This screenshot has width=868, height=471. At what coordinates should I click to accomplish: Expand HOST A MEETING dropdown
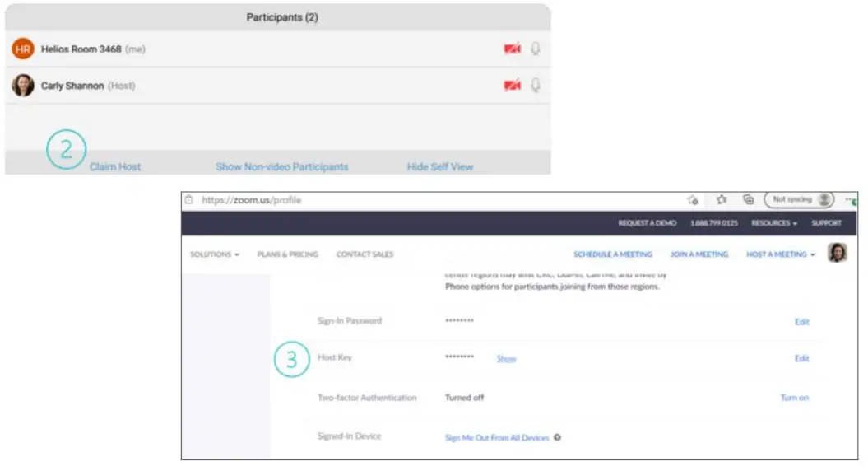(x=781, y=254)
